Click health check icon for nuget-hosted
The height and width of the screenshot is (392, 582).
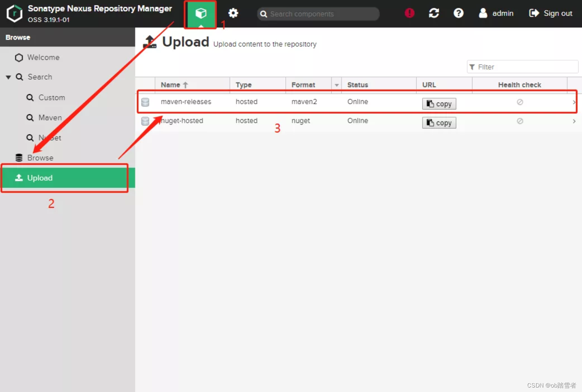tap(520, 121)
